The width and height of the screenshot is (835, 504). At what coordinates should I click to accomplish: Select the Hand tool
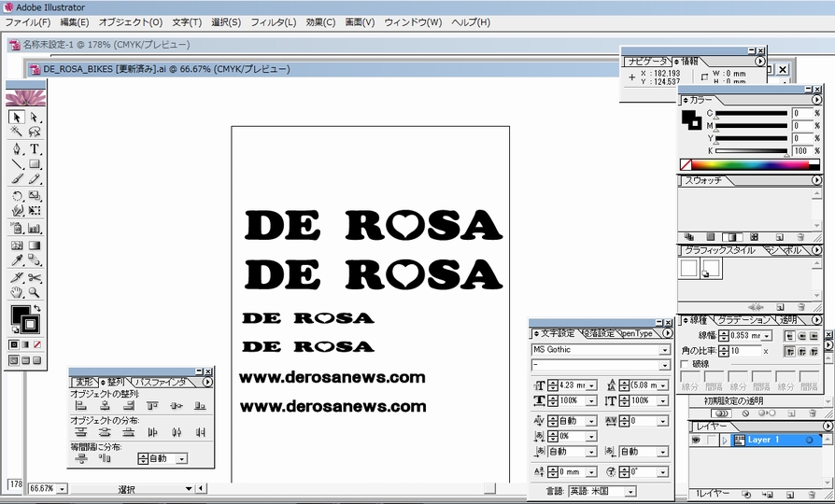17,293
